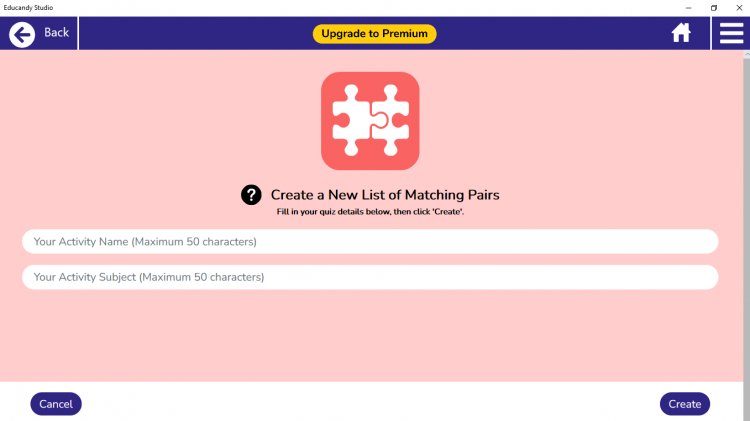
Task: Click the question mark help icon
Action: 252,195
